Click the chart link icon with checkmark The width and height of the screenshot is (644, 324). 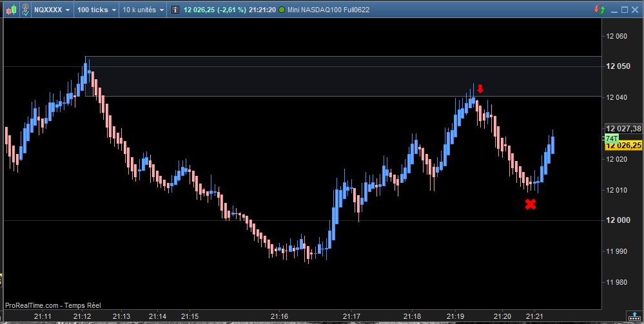coord(26,10)
